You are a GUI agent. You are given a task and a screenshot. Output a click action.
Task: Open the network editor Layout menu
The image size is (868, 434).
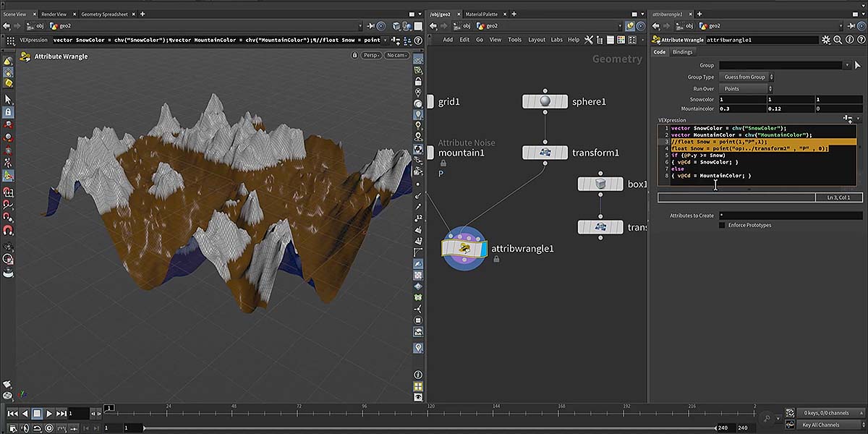537,40
